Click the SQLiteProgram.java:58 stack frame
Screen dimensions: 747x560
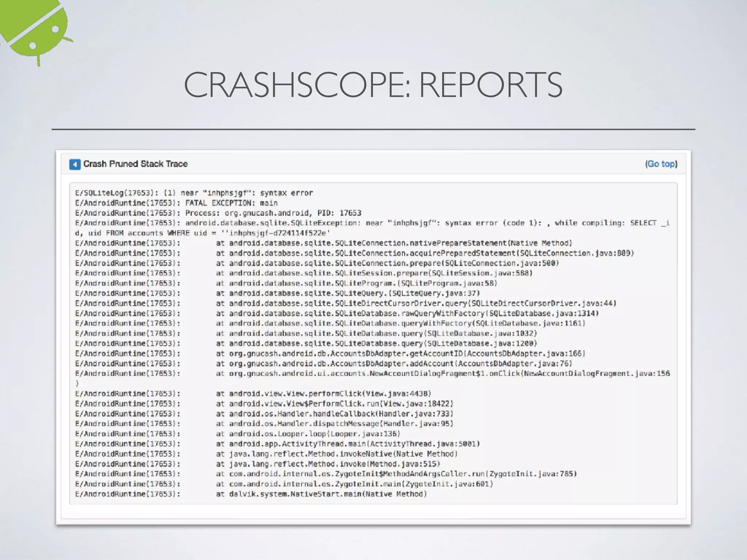click(286, 283)
